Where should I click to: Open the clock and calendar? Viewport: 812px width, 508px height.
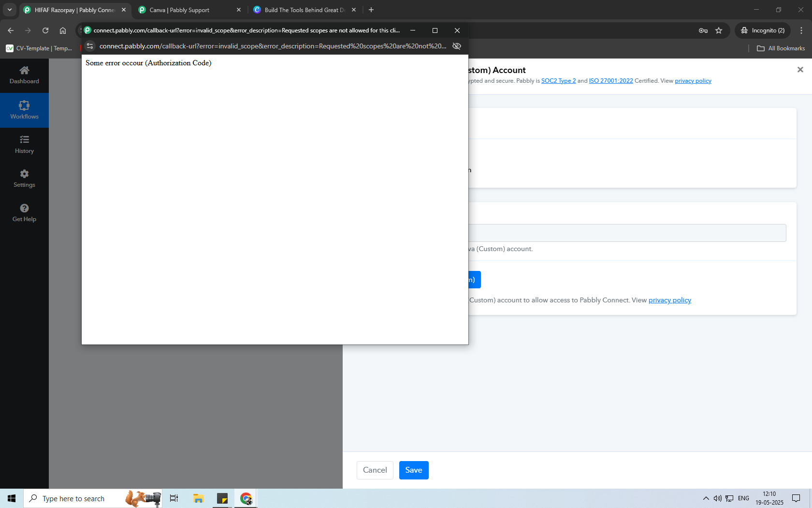(x=769, y=498)
